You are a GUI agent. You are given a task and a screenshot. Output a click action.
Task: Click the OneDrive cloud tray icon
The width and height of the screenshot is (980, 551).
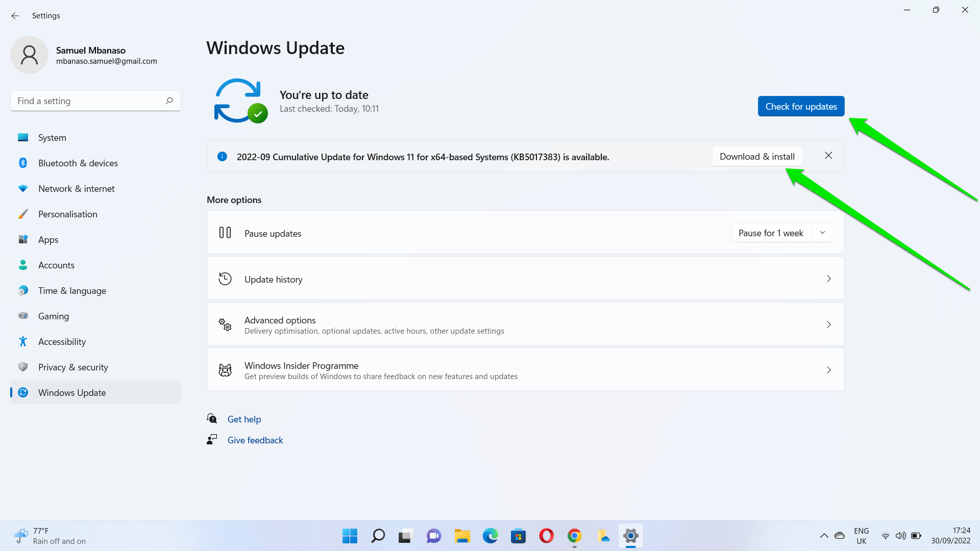point(840,536)
